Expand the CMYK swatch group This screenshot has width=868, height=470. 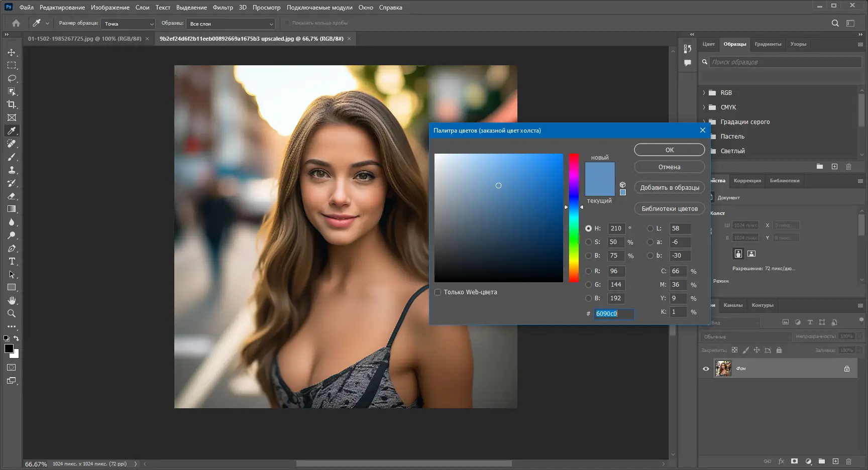click(704, 107)
